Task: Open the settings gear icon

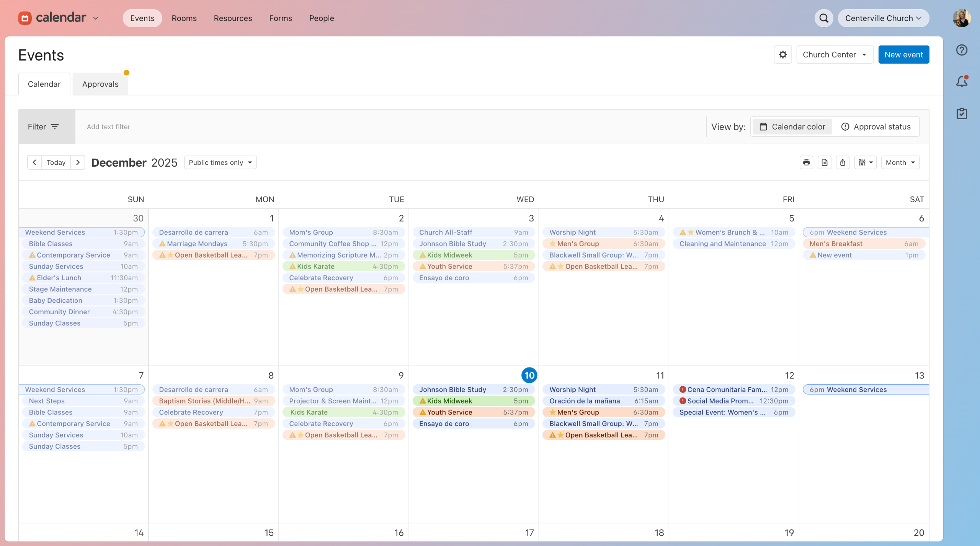Action: click(783, 54)
